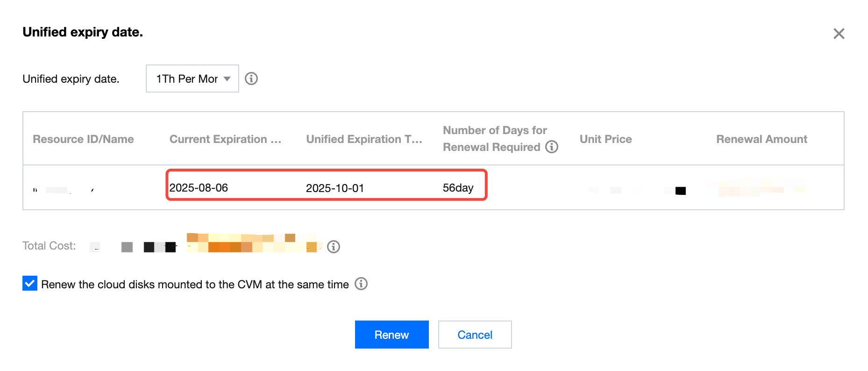
Task: Click the Renewal Amount column header
Action: [x=761, y=139]
